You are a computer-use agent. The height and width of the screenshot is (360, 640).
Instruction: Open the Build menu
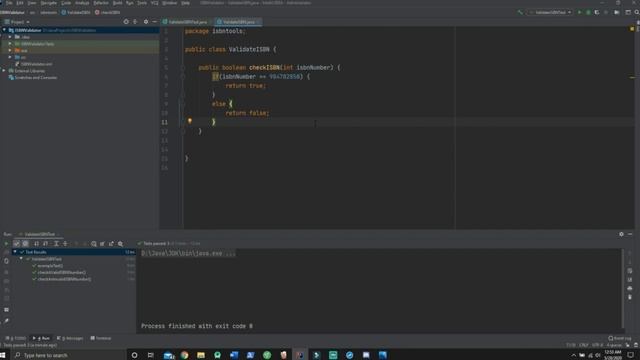(117, 3)
